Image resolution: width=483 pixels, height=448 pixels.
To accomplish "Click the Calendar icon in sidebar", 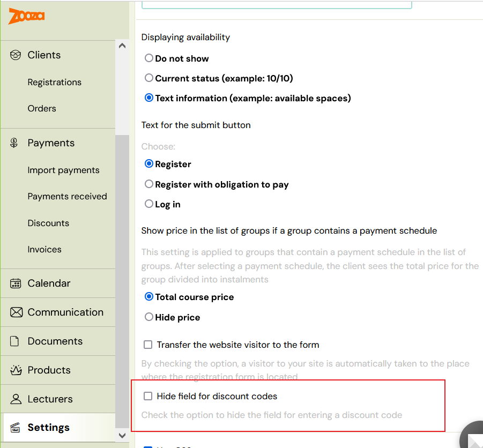I will click(x=16, y=283).
